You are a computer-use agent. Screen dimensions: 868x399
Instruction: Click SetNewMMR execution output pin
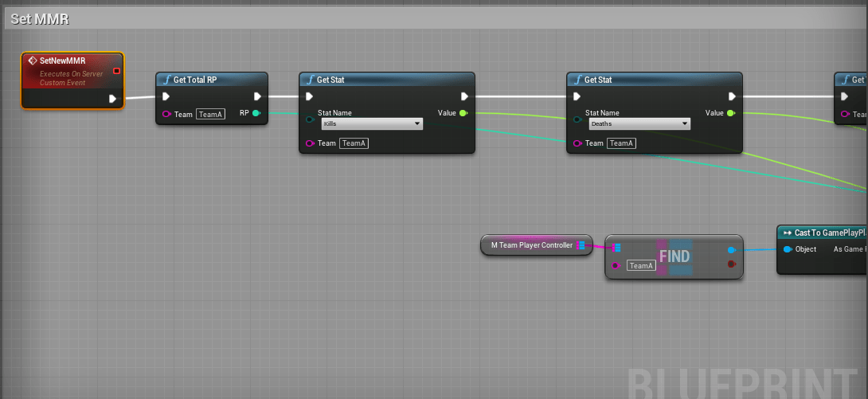point(113,99)
